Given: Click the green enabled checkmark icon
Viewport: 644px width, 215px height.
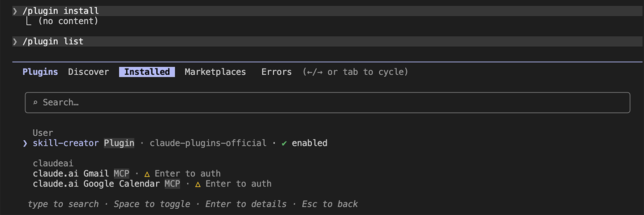Looking at the screenshot, I should [284, 143].
